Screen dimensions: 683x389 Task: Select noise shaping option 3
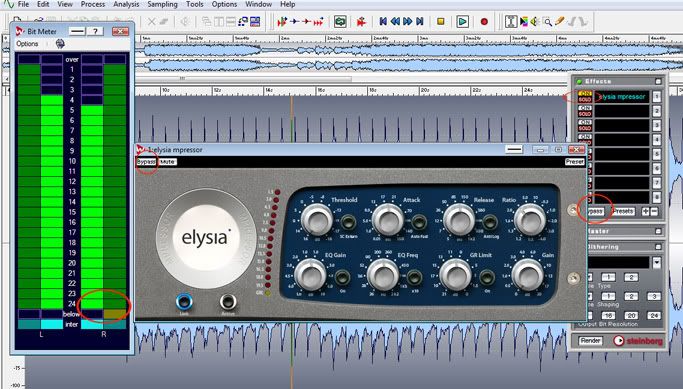(x=654, y=296)
